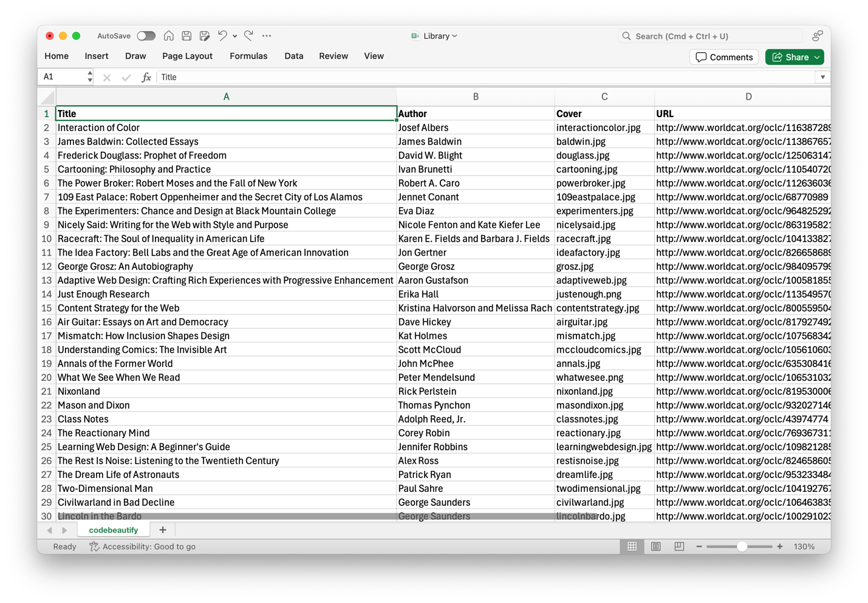Select column C header
Screen dimensions: 868x603
(604, 97)
